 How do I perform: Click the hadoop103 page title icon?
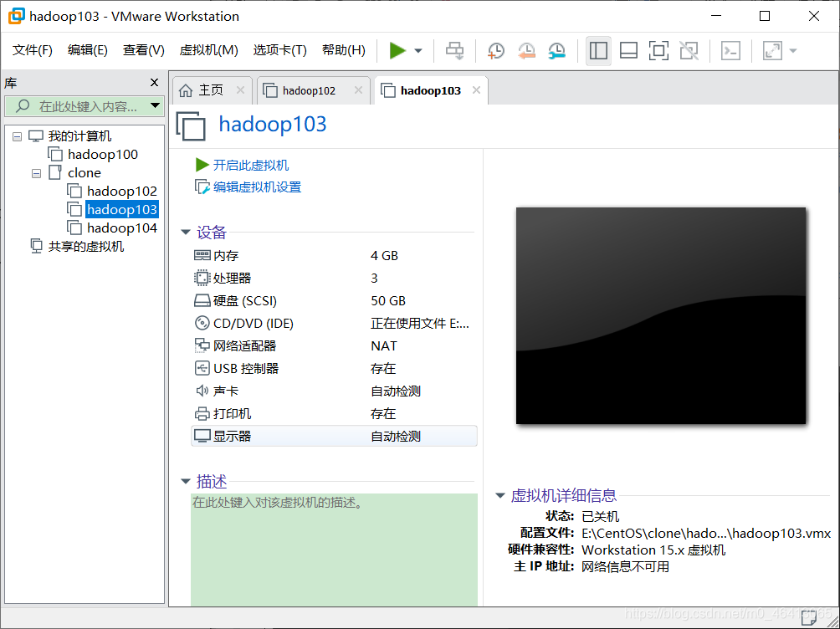click(191, 126)
